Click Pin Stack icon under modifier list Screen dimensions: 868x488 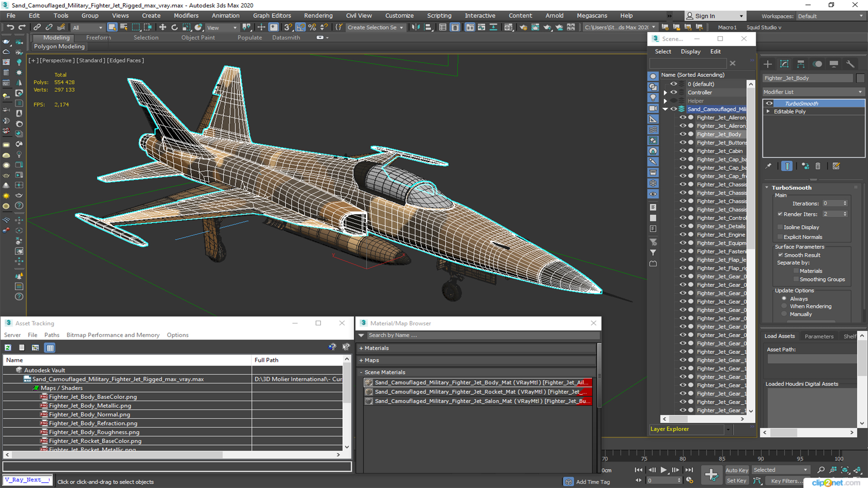point(769,166)
